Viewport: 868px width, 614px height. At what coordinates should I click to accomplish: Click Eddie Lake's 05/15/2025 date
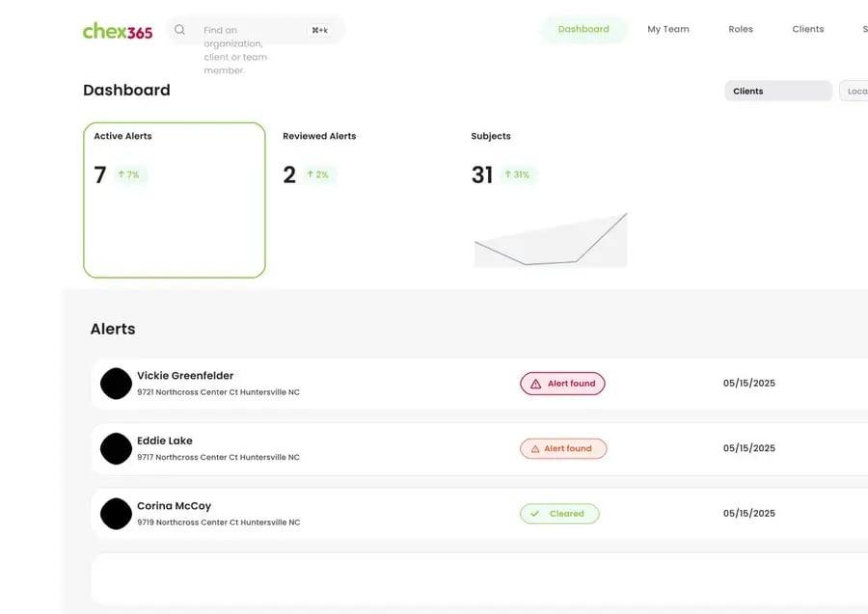[x=749, y=448]
